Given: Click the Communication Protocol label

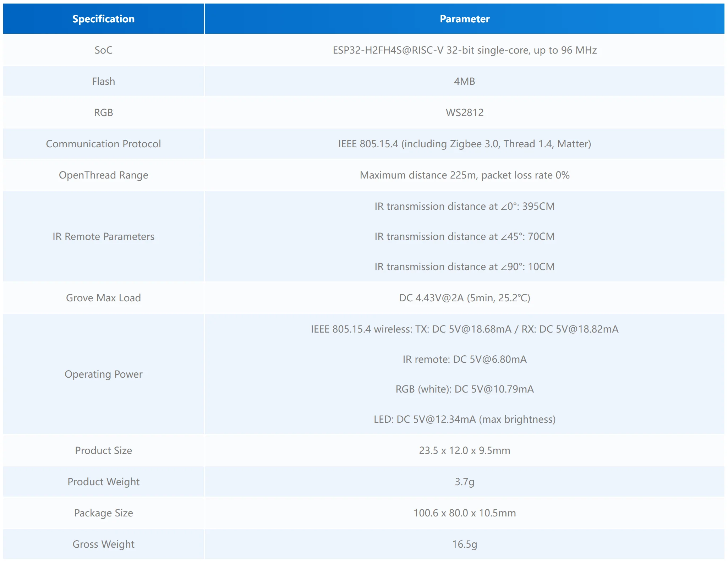Looking at the screenshot, I should click(x=103, y=144).
